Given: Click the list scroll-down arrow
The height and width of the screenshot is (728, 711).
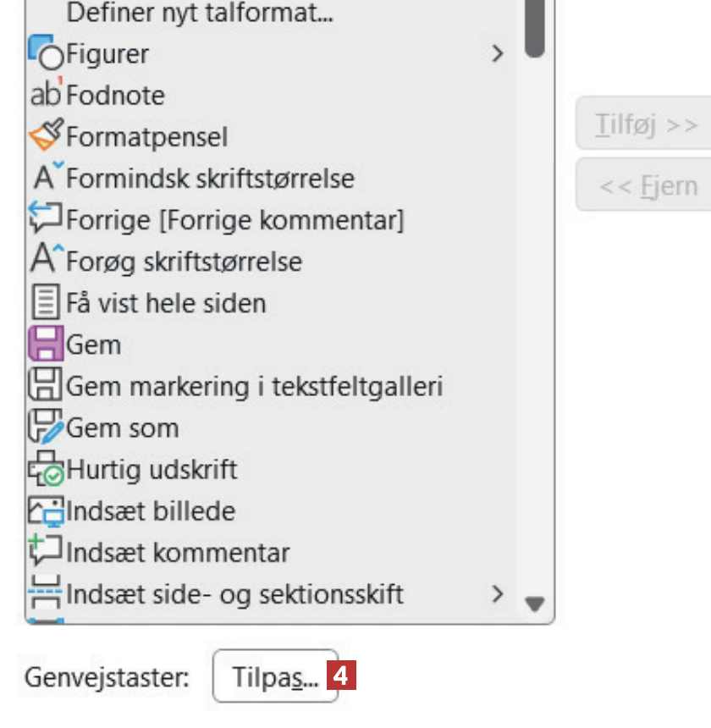Looking at the screenshot, I should click(x=533, y=604).
